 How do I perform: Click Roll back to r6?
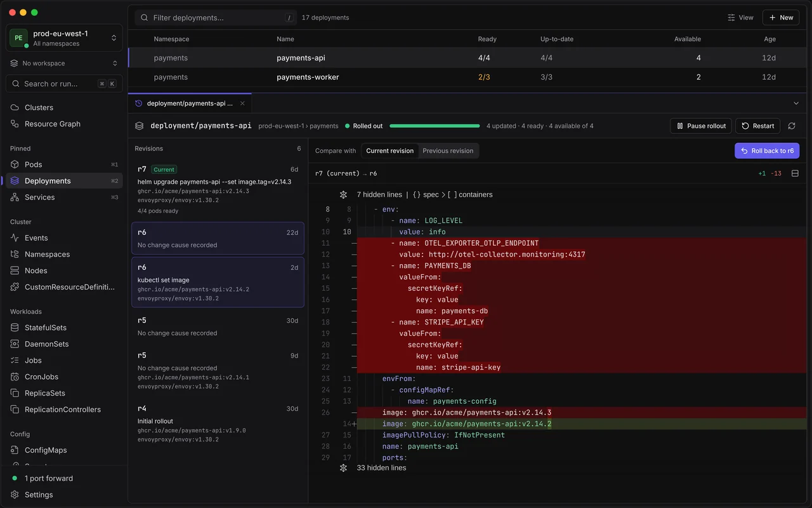pyautogui.click(x=767, y=151)
